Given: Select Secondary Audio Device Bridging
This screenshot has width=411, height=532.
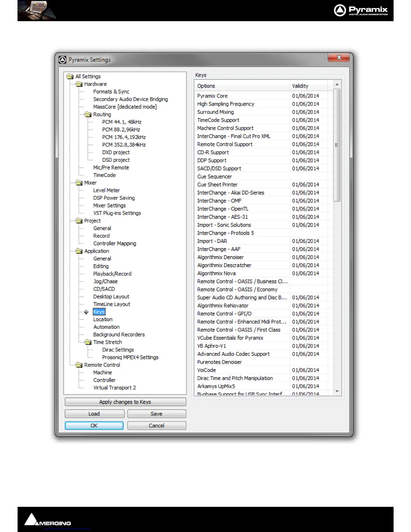Looking at the screenshot, I should [x=131, y=99].
